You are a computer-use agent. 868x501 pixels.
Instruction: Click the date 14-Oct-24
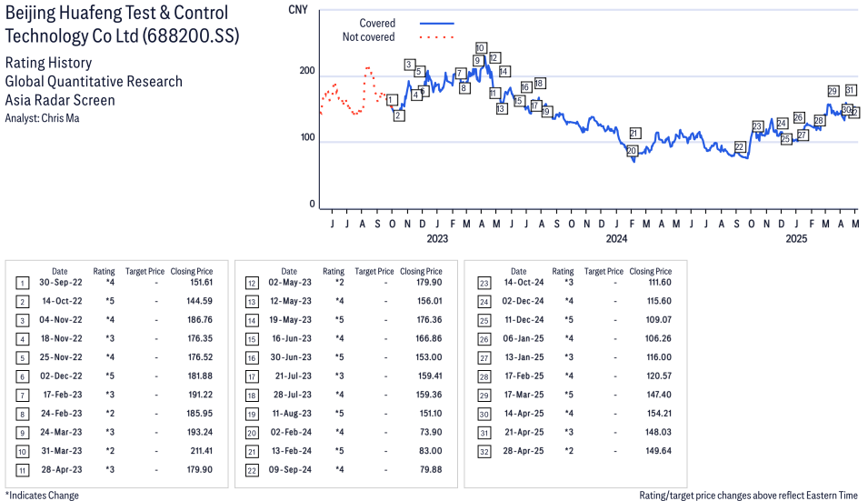(x=524, y=283)
